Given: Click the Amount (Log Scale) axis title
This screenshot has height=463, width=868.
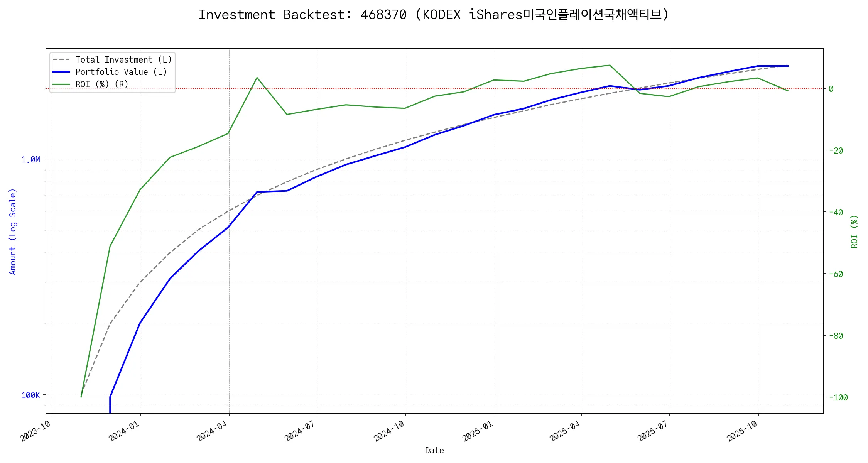Looking at the screenshot, I should 13,231.
